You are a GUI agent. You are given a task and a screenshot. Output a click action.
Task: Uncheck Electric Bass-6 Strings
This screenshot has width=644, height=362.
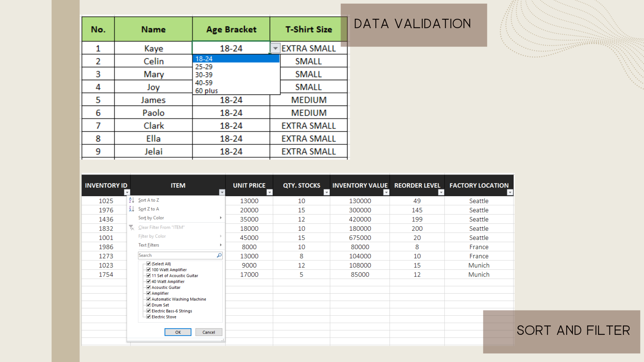[x=149, y=311]
